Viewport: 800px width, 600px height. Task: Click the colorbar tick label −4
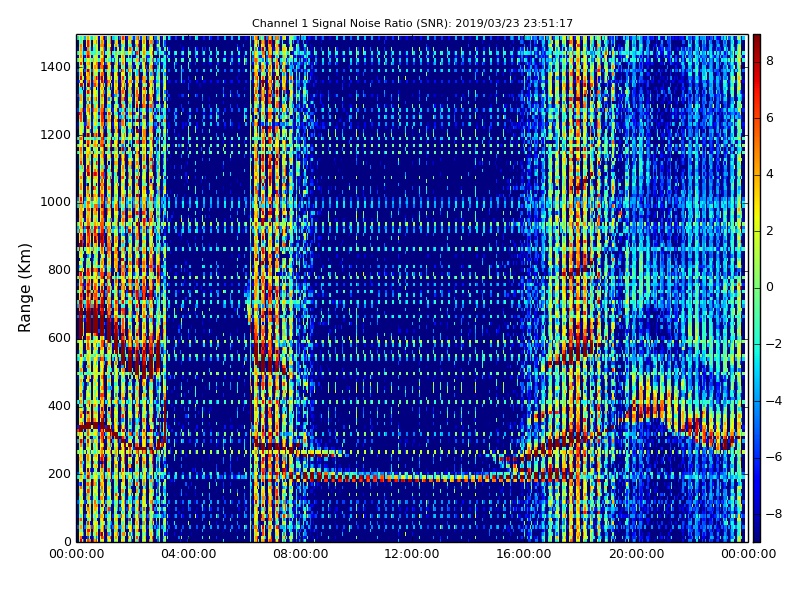point(774,401)
